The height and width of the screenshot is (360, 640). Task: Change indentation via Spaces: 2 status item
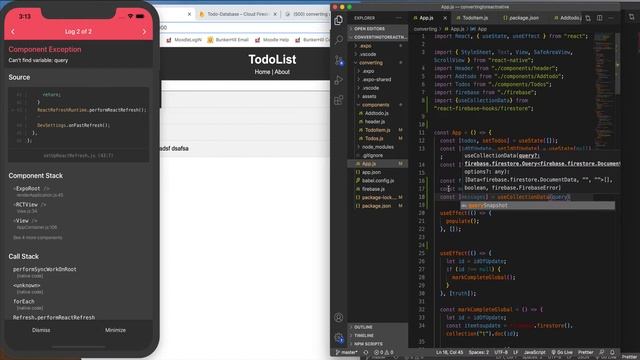478,352
